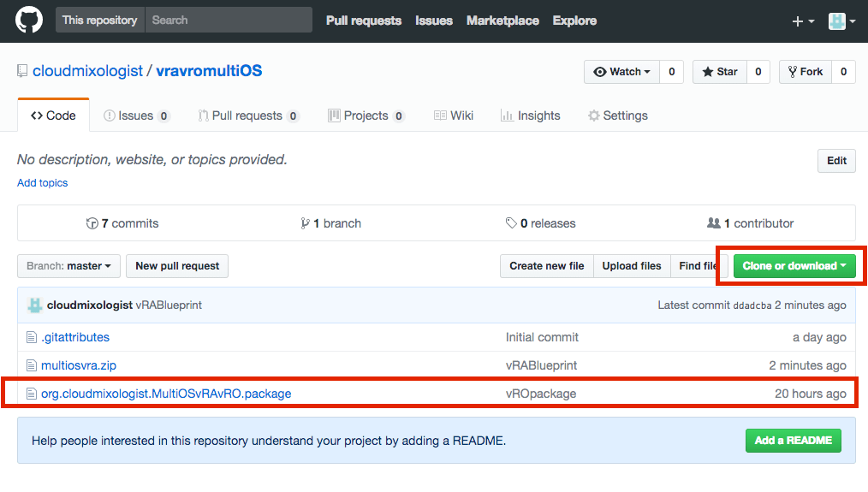Go to Issues in top navigation
The width and height of the screenshot is (868, 492).
(x=434, y=21)
